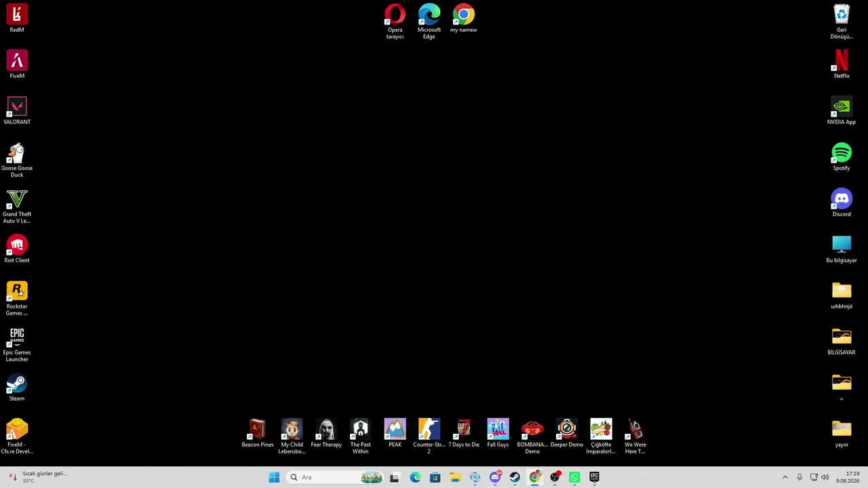Image resolution: width=868 pixels, height=488 pixels.
Task: Open Microsoft Store from the taskbar
Action: tap(435, 477)
